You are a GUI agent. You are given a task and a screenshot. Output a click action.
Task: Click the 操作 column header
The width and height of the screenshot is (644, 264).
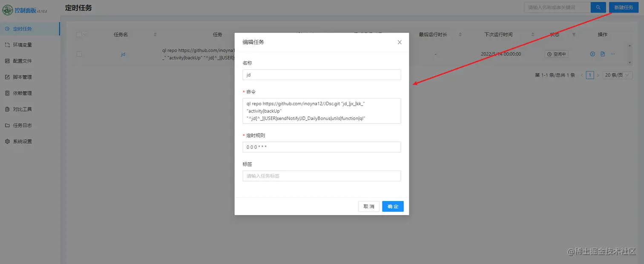[603, 35]
